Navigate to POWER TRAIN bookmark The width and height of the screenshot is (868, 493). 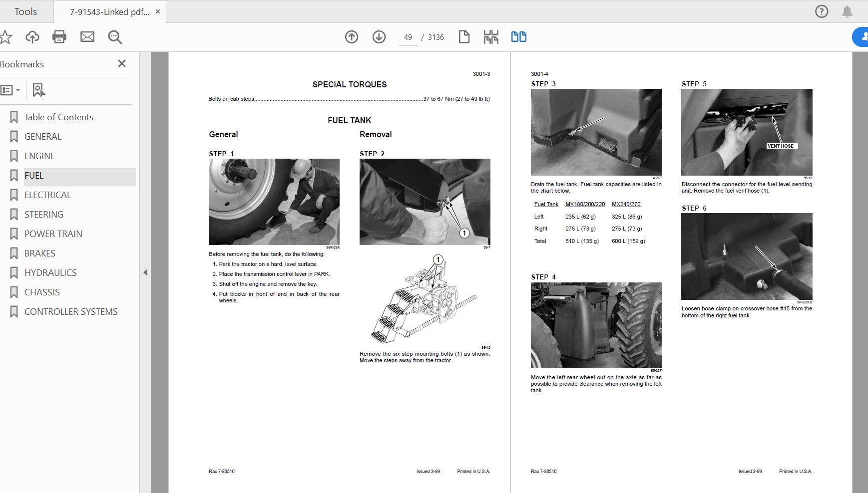click(x=53, y=234)
